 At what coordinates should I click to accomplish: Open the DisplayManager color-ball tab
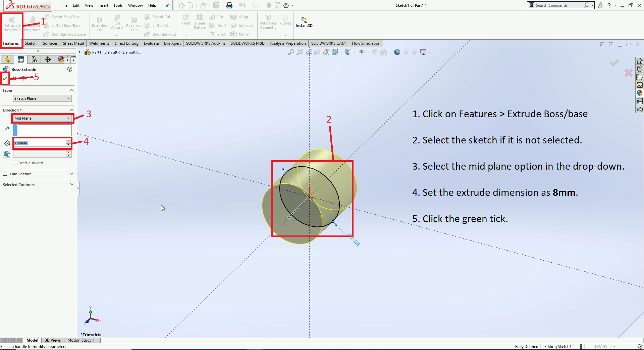(x=61, y=59)
